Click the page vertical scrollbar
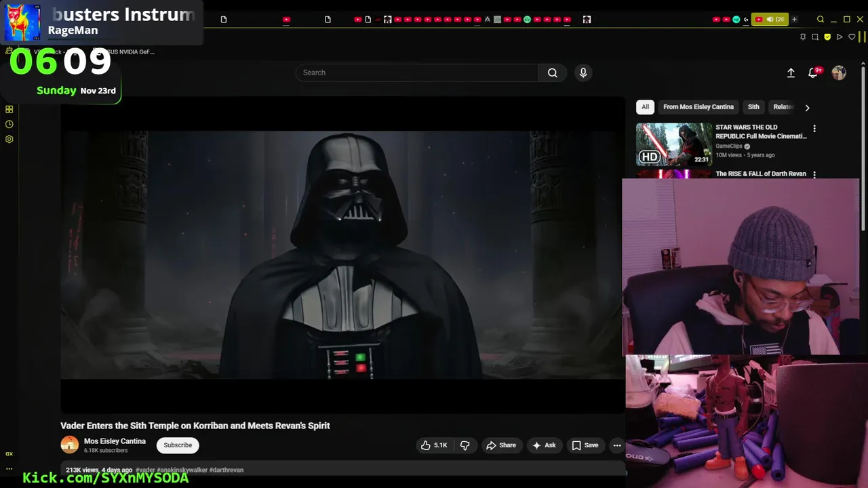 pos(864,149)
